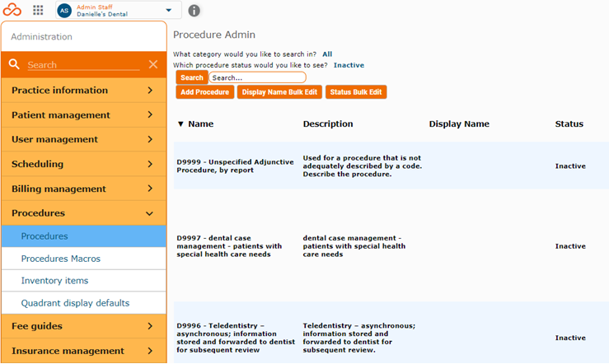Change category filter link 'All'

pos(327,54)
